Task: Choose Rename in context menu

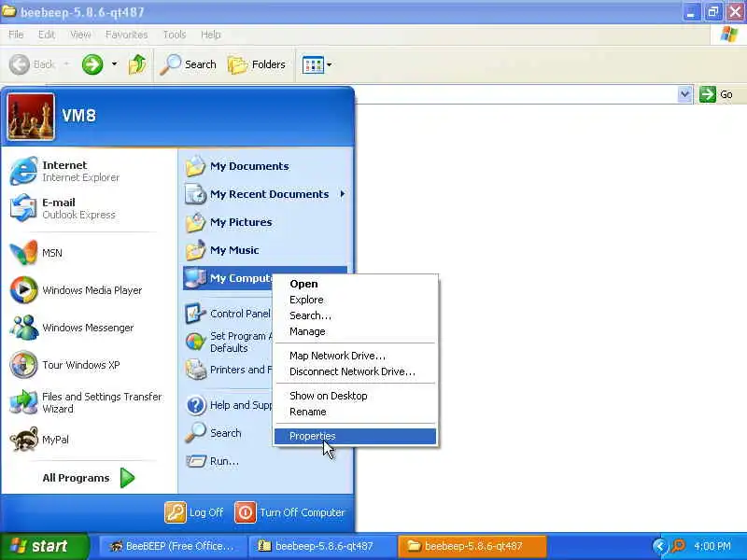Action: point(355,412)
